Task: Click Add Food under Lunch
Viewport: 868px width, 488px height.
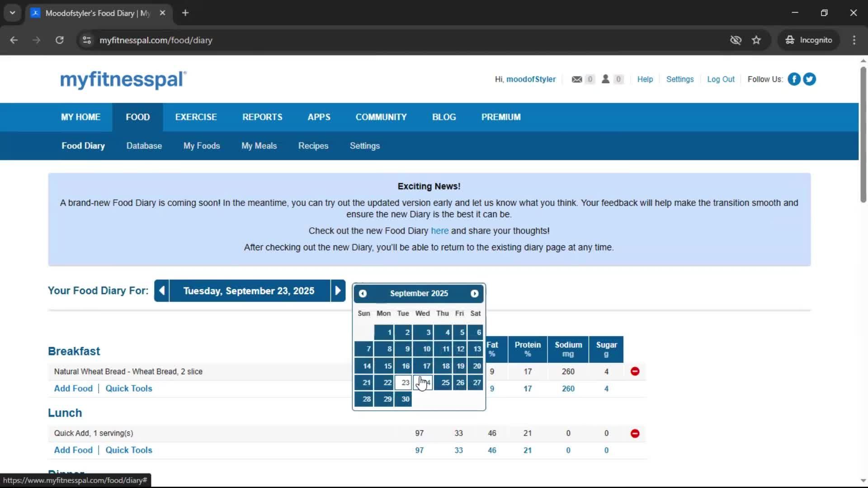Action: click(x=73, y=450)
